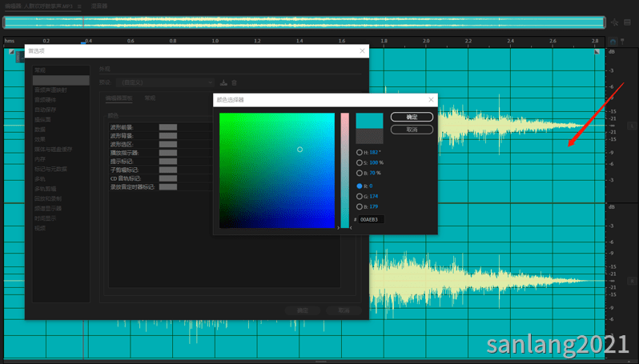Close the color picker dialog
The height and width of the screenshot is (364, 639).
(x=431, y=100)
